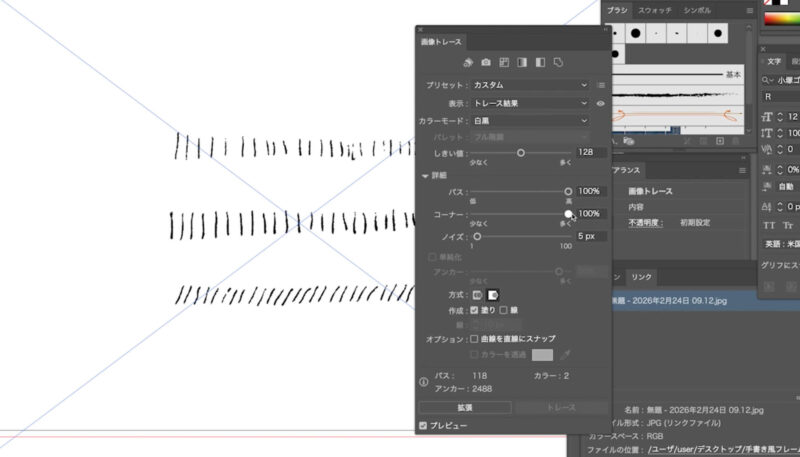Open font search dropdown in 文字 panel
This screenshot has height=457, width=800.
(x=767, y=80)
